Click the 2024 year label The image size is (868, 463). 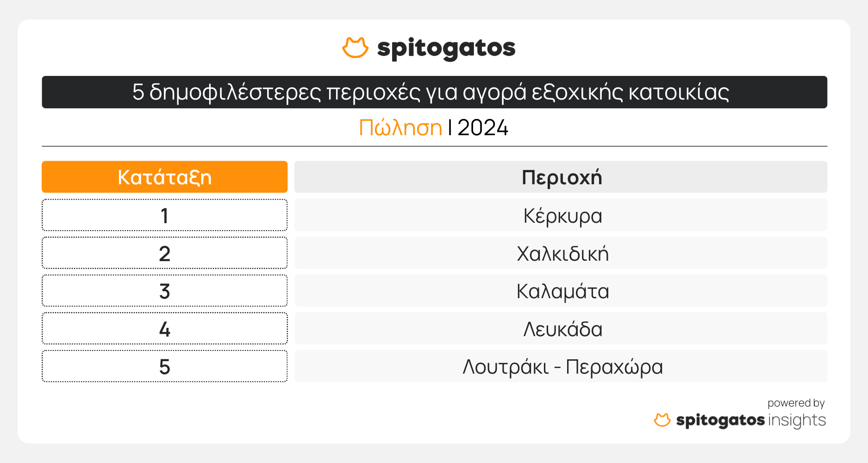coord(482,128)
